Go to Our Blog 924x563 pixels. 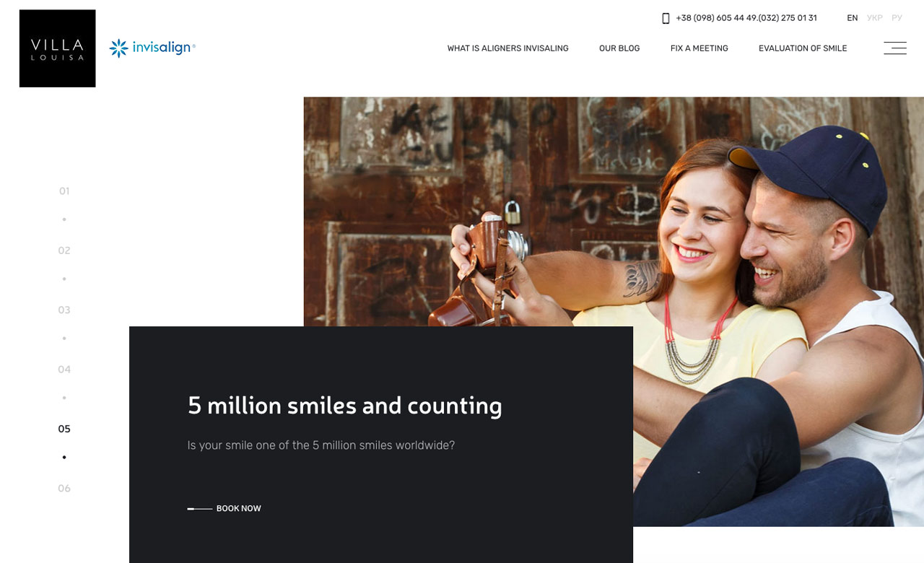coord(619,48)
